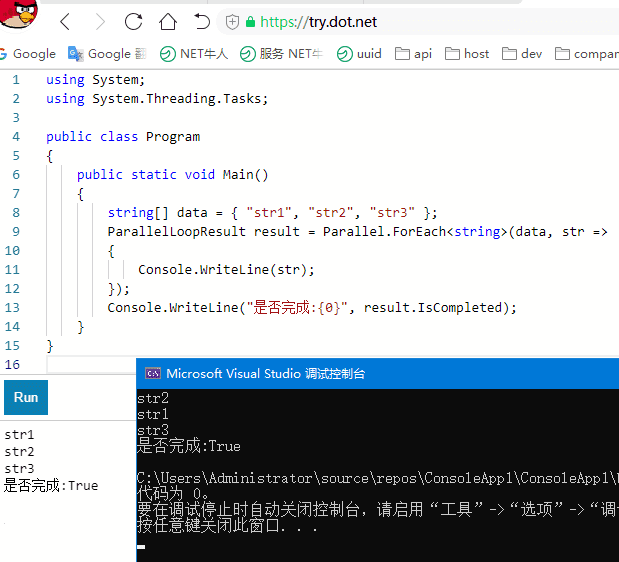Open the Google bookmark
The width and height of the screenshot is (619, 562).
pyautogui.click(x=28, y=54)
